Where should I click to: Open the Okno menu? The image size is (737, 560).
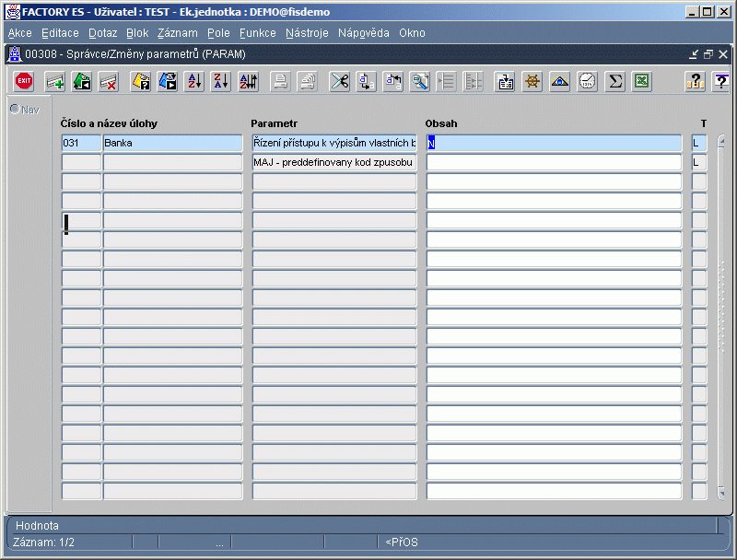412,33
